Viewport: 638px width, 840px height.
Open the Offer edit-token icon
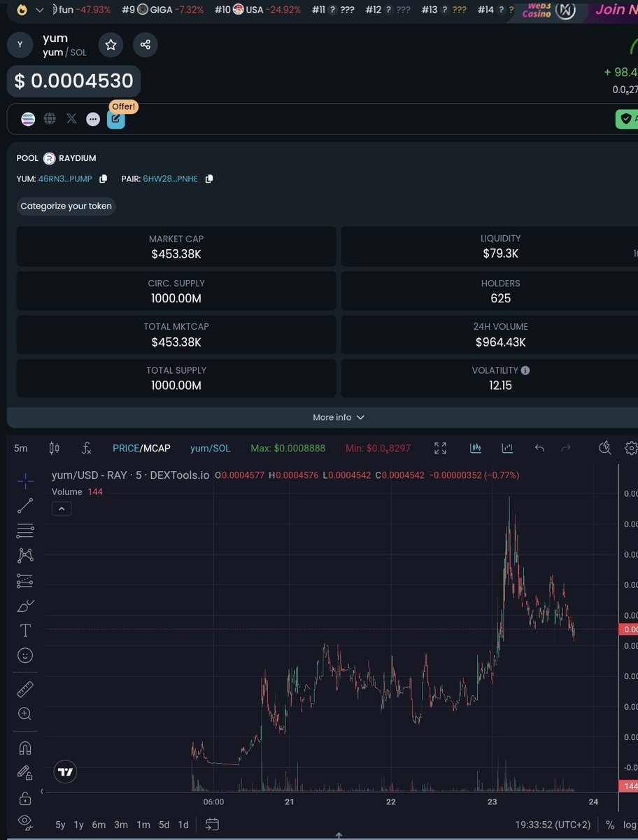(x=115, y=119)
